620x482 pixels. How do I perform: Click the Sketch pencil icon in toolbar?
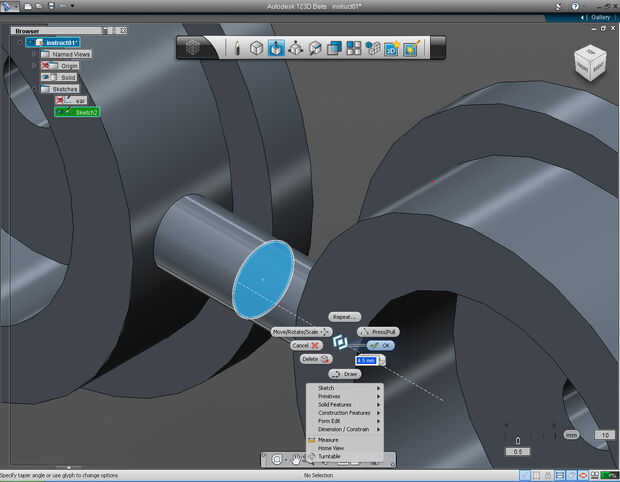click(x=237, y=48)
